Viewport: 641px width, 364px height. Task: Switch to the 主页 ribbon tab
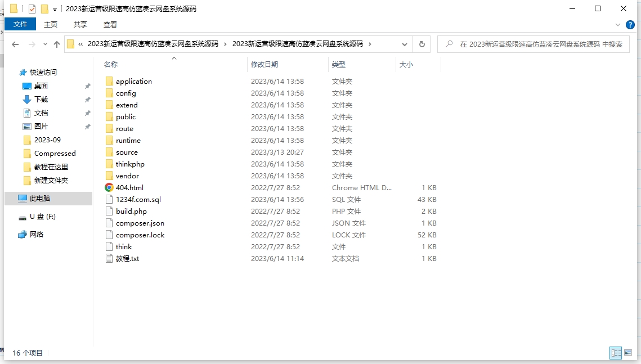point(50,25)
